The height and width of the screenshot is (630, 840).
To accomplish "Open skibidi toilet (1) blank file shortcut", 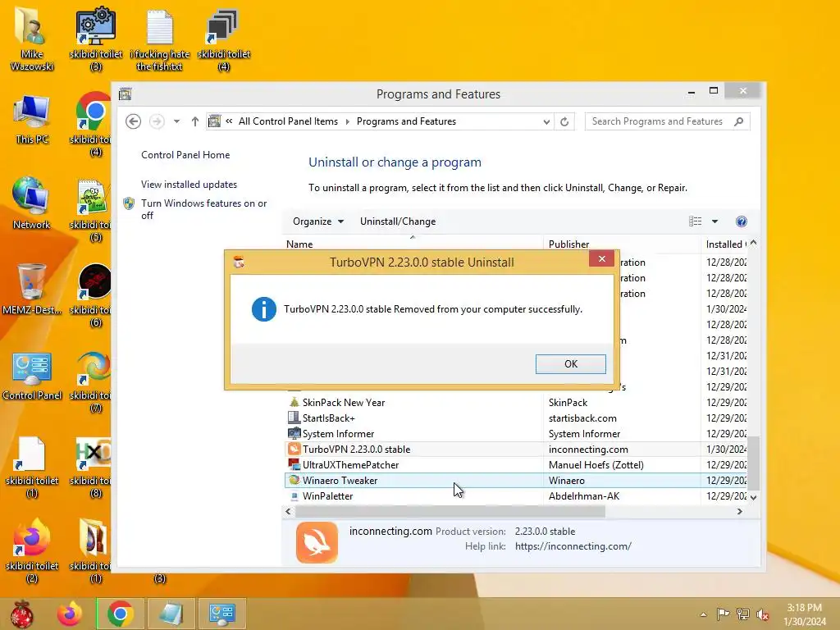I will tap(32, 467).
